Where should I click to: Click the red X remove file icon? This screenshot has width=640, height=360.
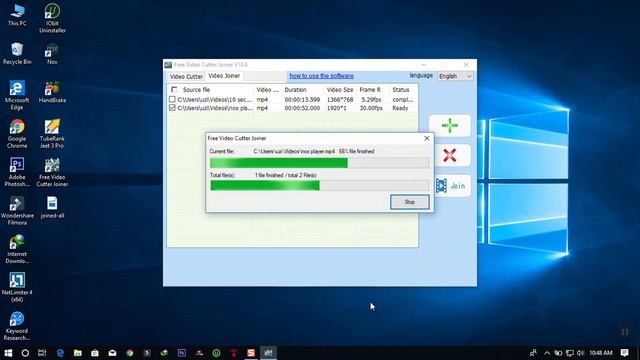click(449, 155)
